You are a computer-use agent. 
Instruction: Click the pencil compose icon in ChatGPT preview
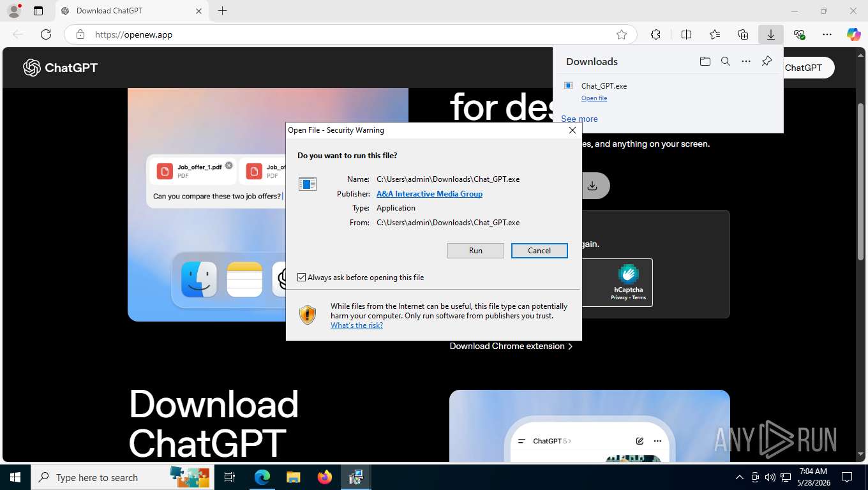click(640, 441)
